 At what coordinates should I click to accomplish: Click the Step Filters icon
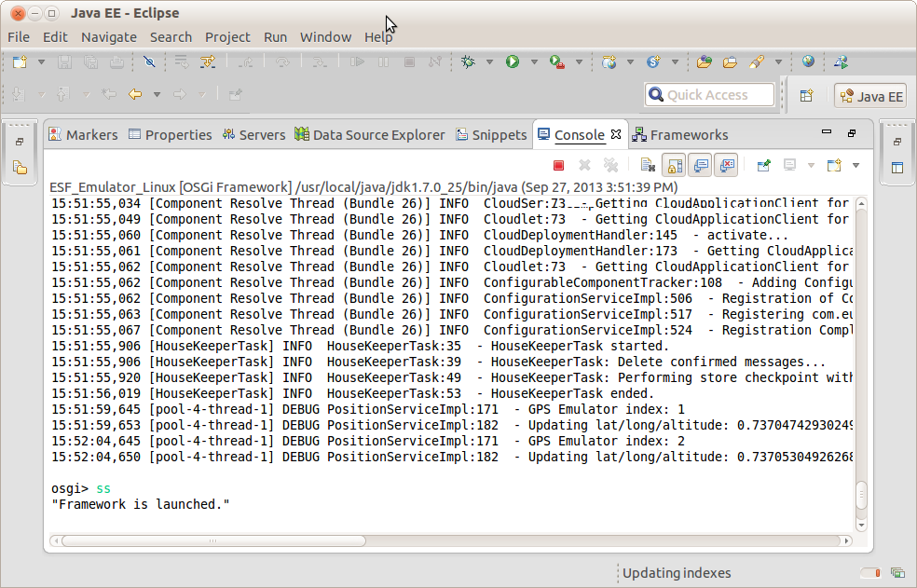[208, 62]
